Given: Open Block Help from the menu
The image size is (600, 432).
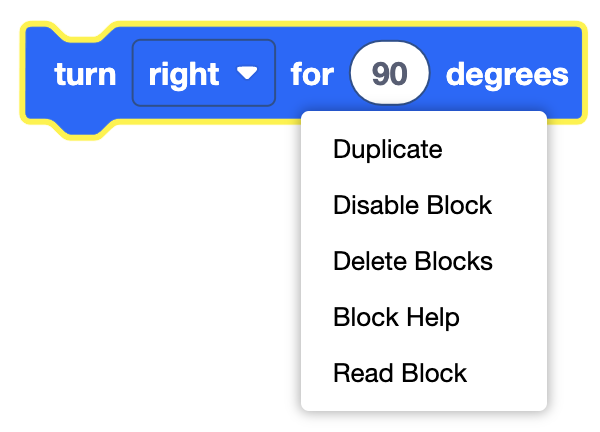Looking at the screenshot, I should [396, 318].
